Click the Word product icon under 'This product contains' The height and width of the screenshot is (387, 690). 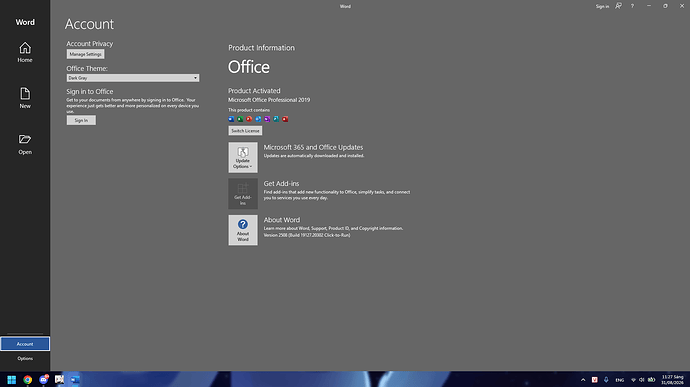(231, 119)
